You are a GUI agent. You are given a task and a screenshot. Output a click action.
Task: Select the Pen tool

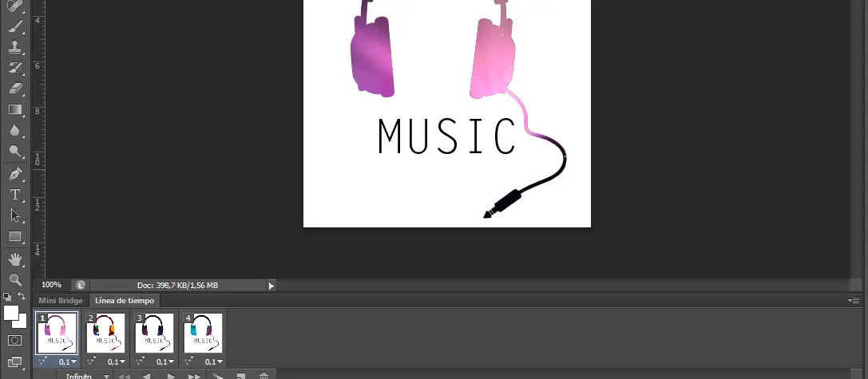[15, 174]
